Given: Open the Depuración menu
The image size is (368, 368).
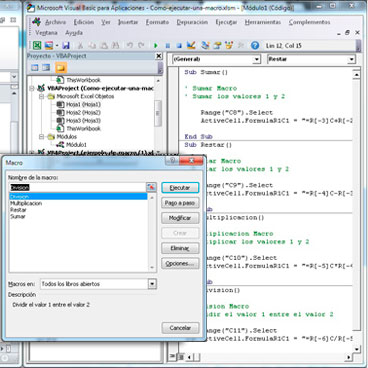Looking at the screenshot, I should point(192,22).
